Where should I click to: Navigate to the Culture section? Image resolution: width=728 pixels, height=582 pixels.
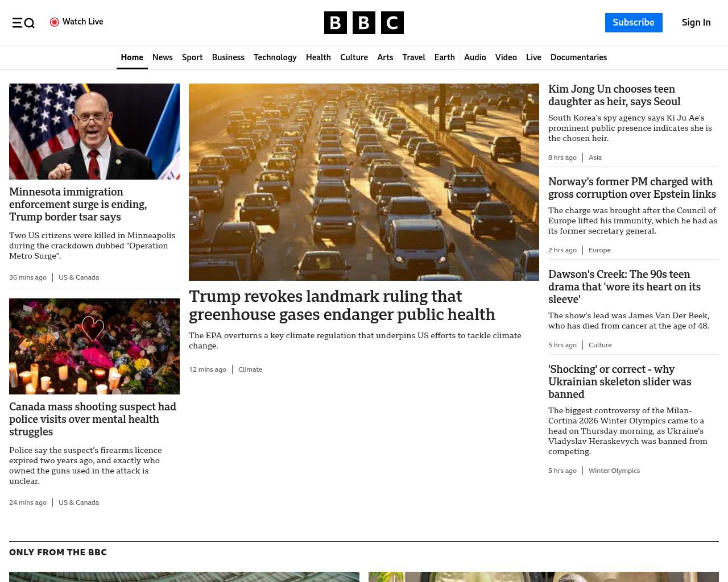354,57
